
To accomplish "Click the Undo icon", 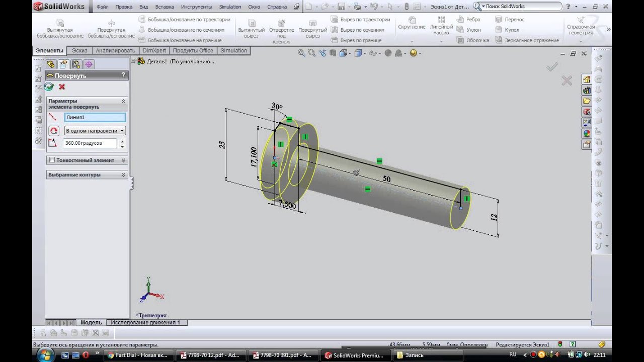I will pos(373,7).
